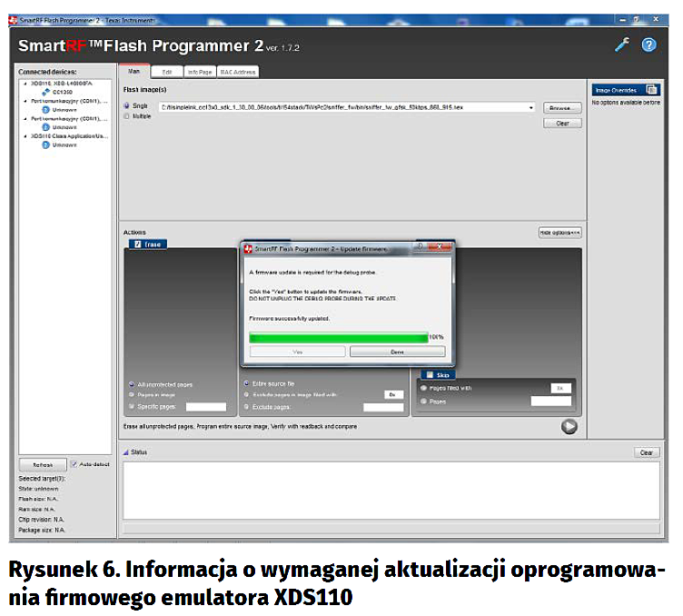Toggle the Auto-detect checkbox
683x616 pixels.
tap(75, 463)
